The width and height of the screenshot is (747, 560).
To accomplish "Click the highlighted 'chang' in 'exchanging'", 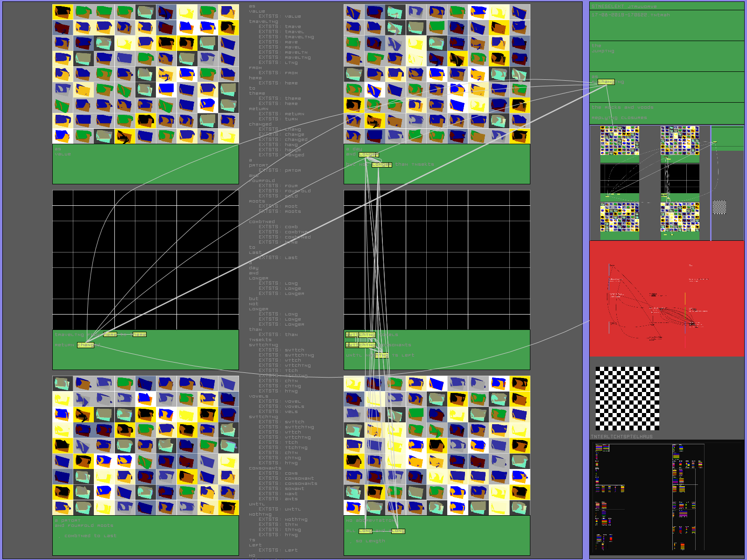I will (606, 82).
